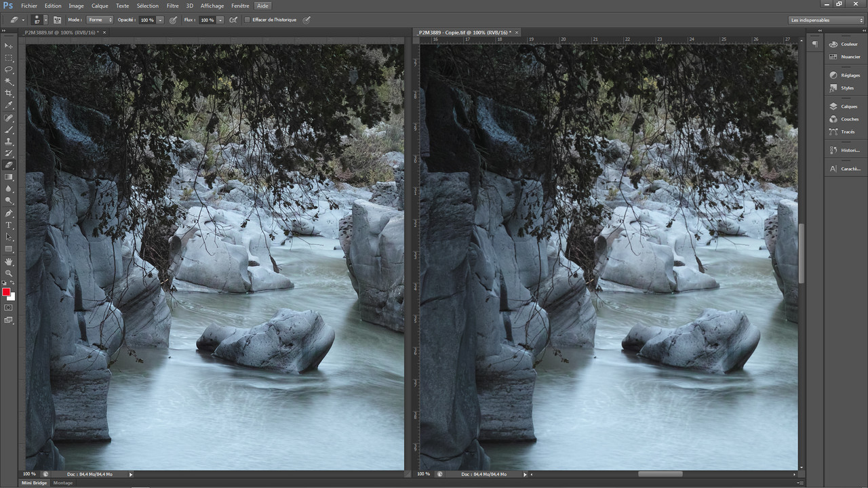Open the Affichage menu

212,5
